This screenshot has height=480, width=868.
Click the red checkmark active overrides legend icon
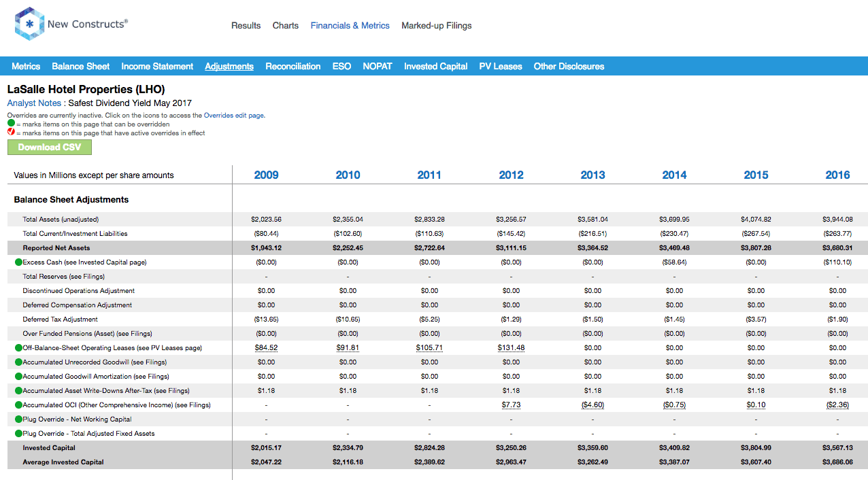coord(11,133)
